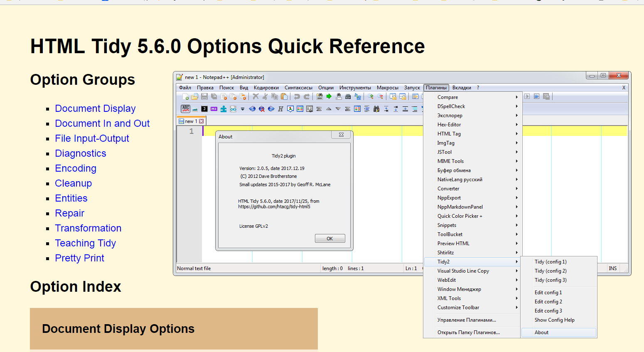644x352 pixels.
Task: Expand the MIME Tools submenu
Action: (x=472, y=161)
